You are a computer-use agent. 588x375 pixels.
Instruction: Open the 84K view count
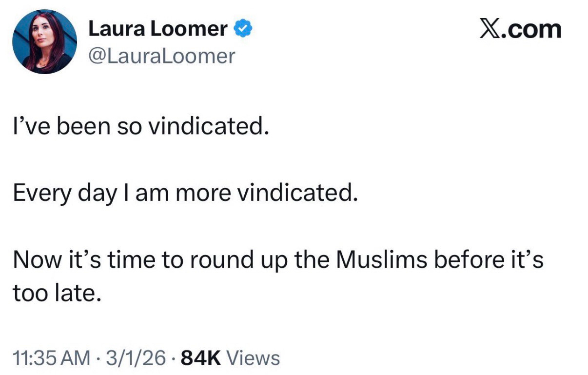click(201, 358)
